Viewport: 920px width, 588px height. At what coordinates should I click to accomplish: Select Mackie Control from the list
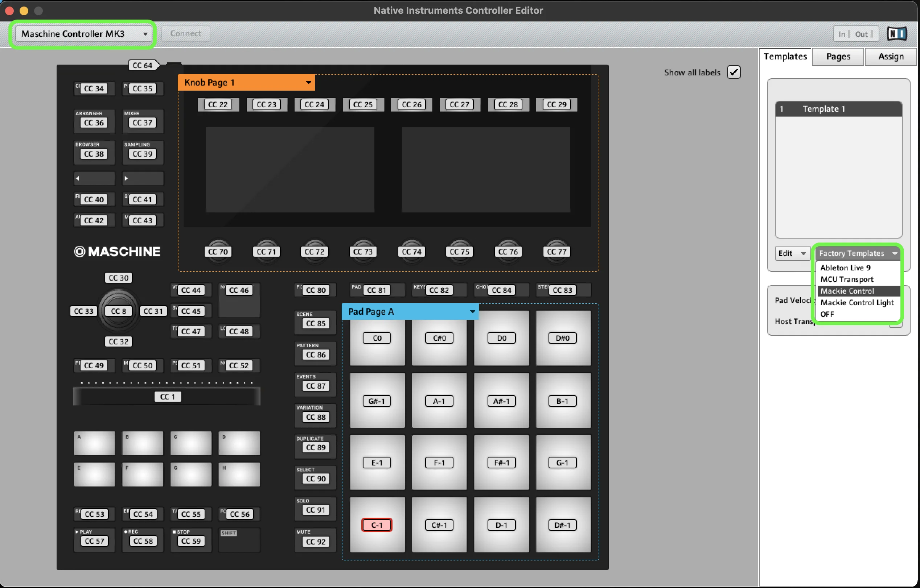[858, 291]
